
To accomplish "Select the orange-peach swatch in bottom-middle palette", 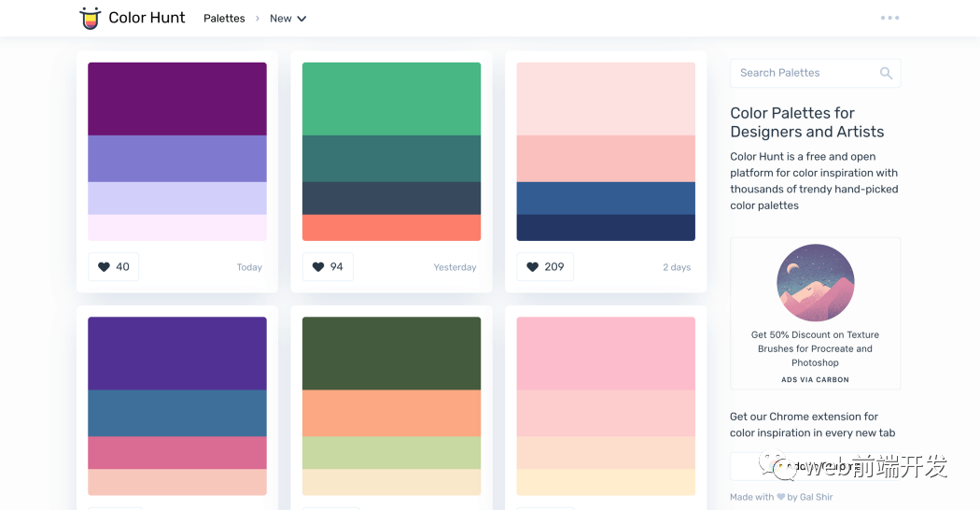I will (x=391, y=414).
